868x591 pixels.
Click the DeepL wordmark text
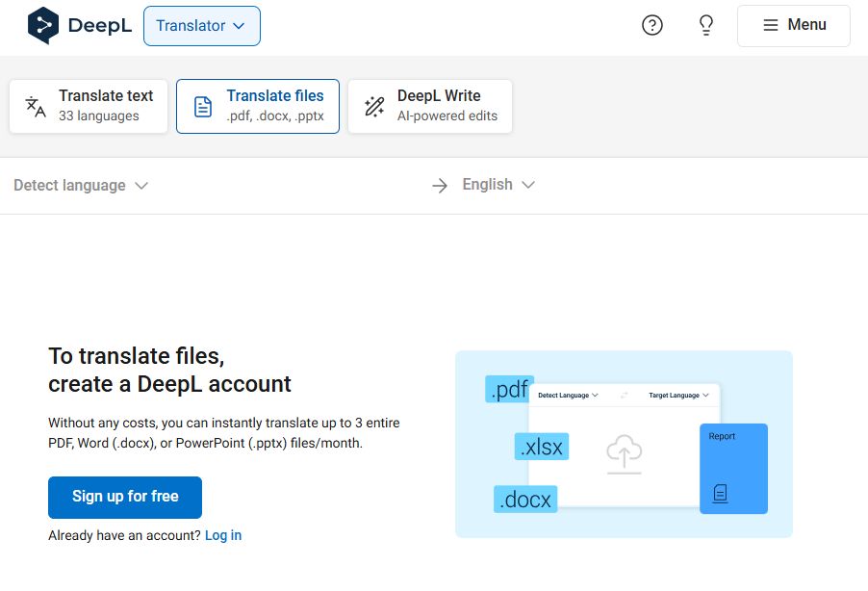tap(100, 25)
